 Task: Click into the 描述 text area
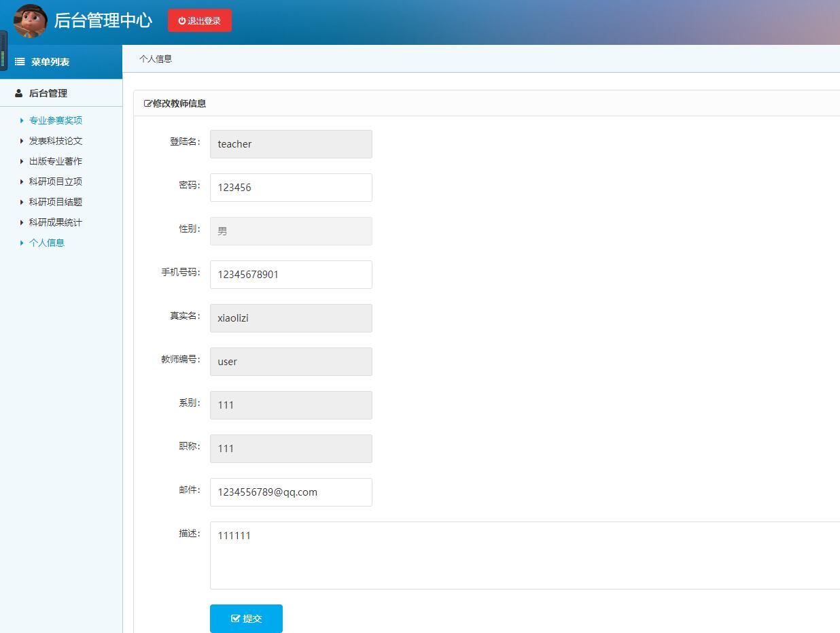coord(525,555)
